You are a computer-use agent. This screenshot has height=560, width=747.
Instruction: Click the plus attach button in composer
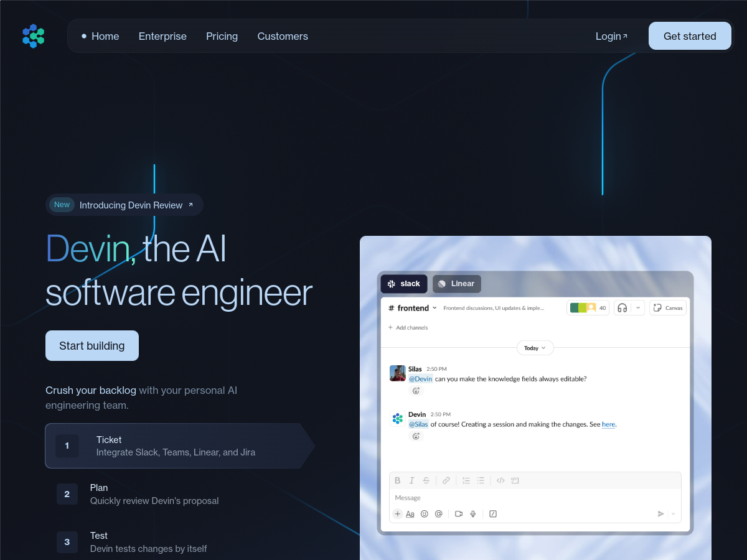click(x=398, y=514)
